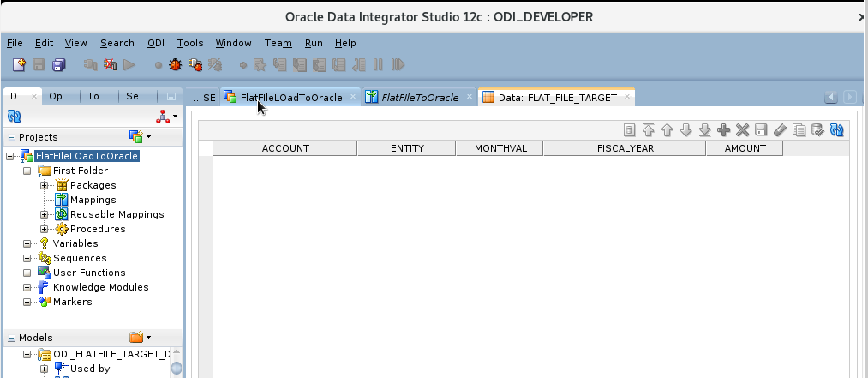Collapse the Models accordion section
Screen dimensions: 868x378
12,338
